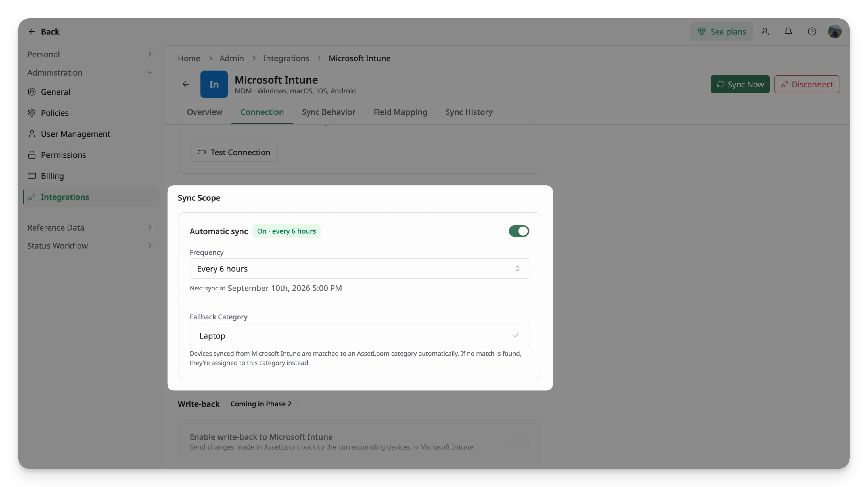Open the Frequency dropdown 'Every 6 hours'
The width and height of the screenshot is (868, 487).
359,269
